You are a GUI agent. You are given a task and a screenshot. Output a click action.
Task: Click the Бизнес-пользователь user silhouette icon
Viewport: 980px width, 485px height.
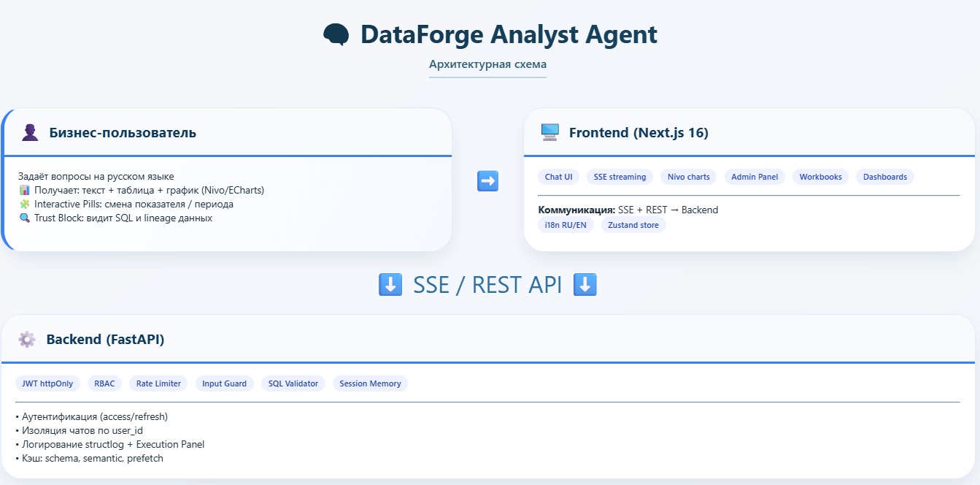coord(30,132)
